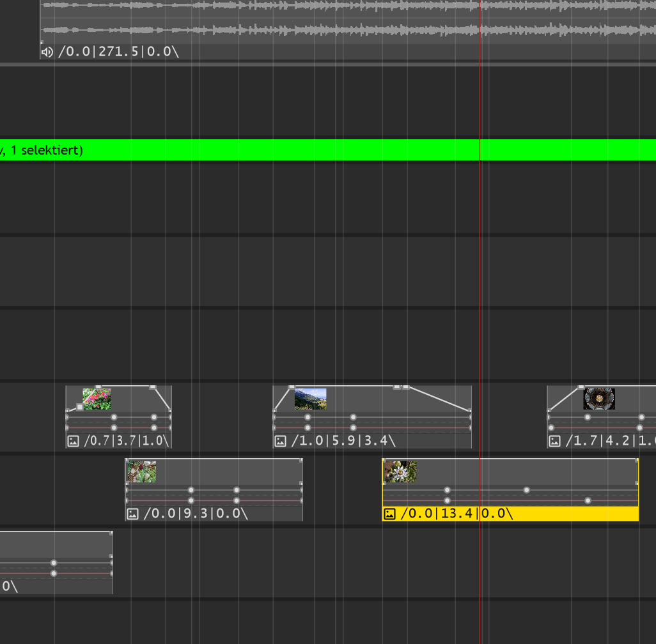
Task: Click second red-line keyframe in clip 5.9
Action: point(353,428)
